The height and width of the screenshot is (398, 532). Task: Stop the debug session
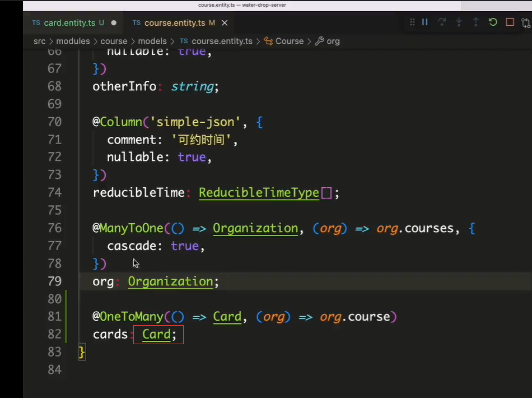(x=510, y=22)
